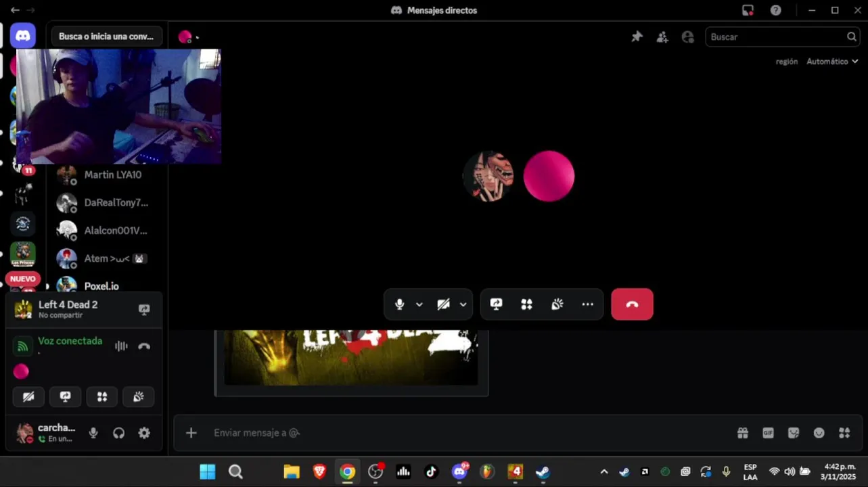The height and width of the screenshot is (487, 868).
Task: Open TikTok from the taskbar
Action: pos(431,472)
